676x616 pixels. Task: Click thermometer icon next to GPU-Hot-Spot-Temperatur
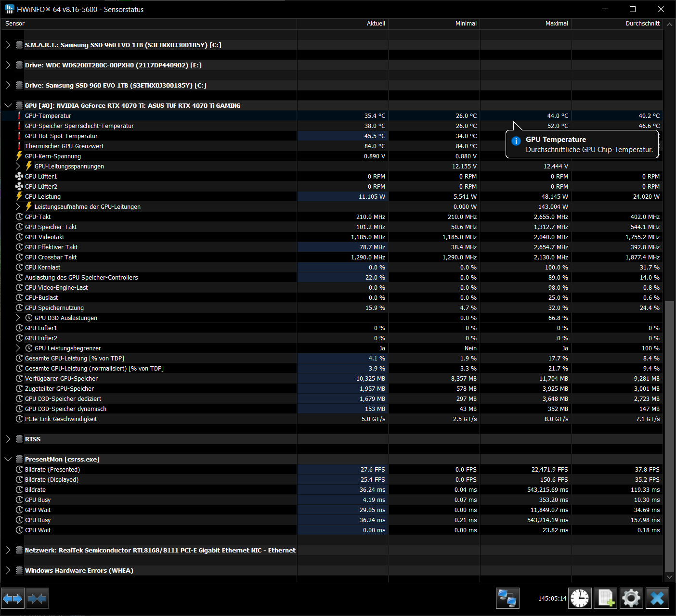click(x=19, y=136)
